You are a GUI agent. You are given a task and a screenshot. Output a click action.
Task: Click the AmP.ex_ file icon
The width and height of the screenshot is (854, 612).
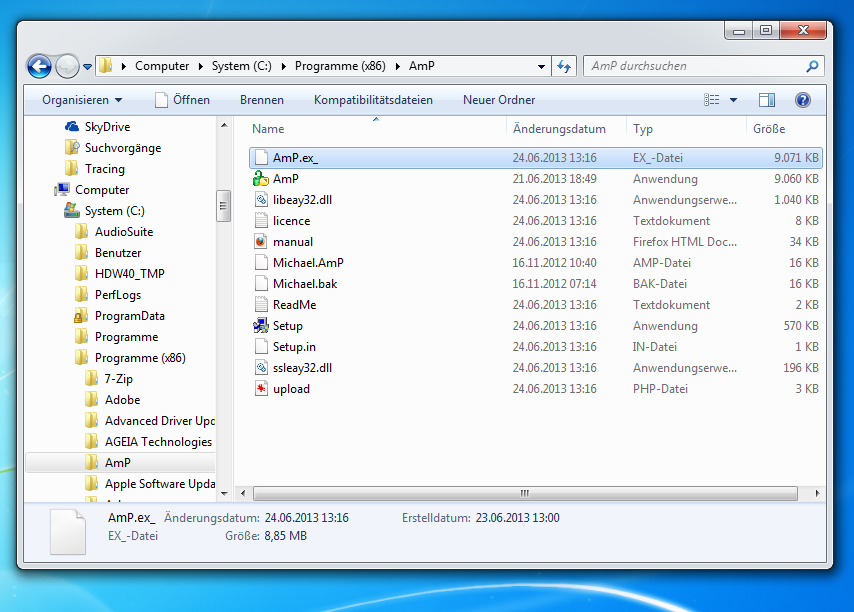pyautogui.click(x=261, y=158)
